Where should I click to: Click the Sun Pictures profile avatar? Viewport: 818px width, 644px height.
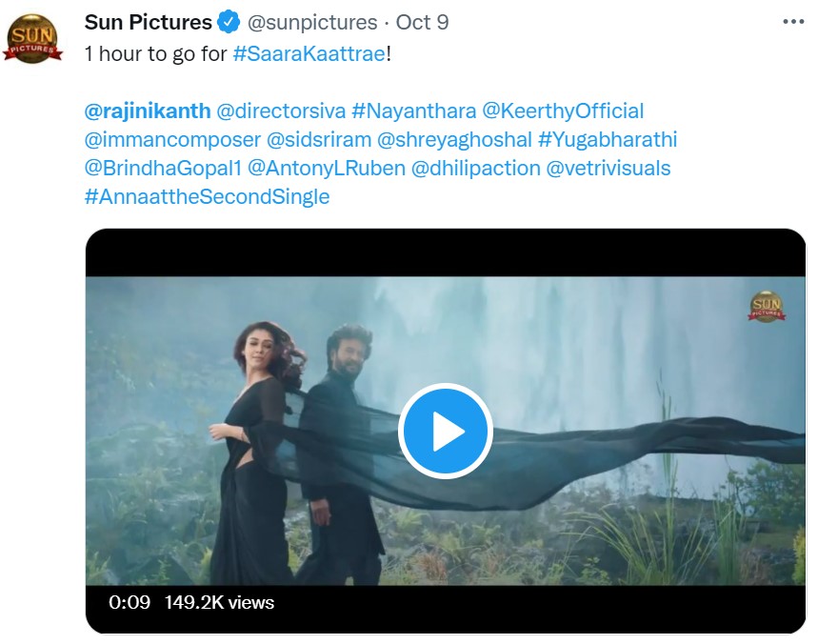(32, 37)
